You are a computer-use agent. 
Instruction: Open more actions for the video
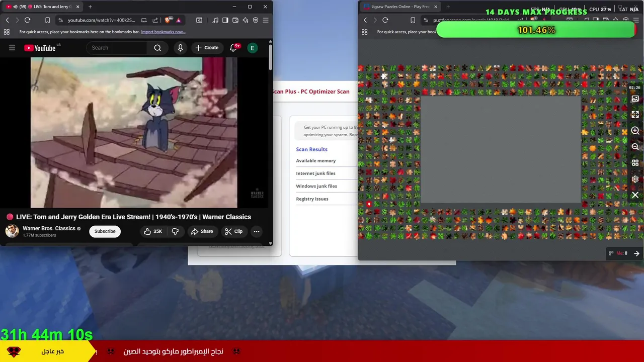257,231
